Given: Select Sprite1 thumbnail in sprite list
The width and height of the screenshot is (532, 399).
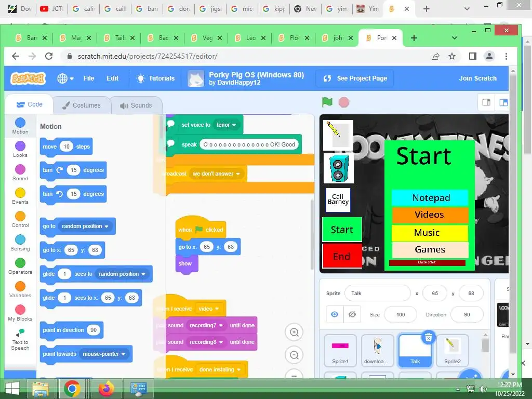Looking at the screenshot, I should click(340, 351).
